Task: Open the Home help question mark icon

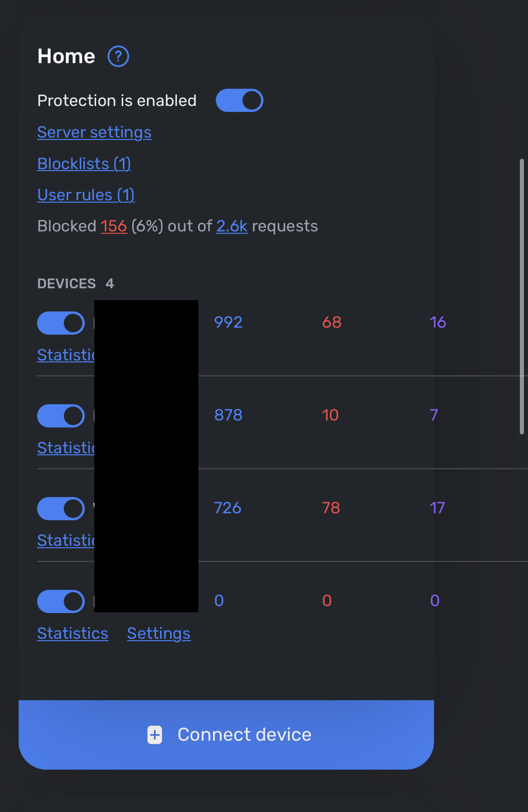Action: [x=118, y=56]
